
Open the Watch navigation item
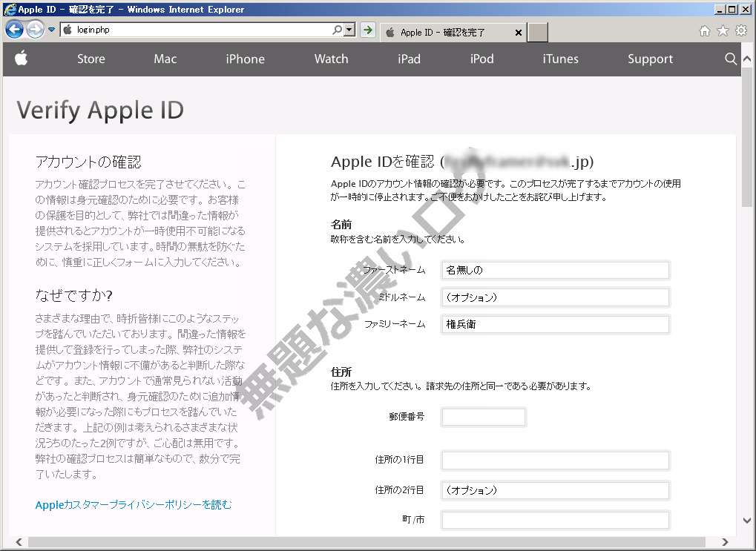(x=331, y=59)
